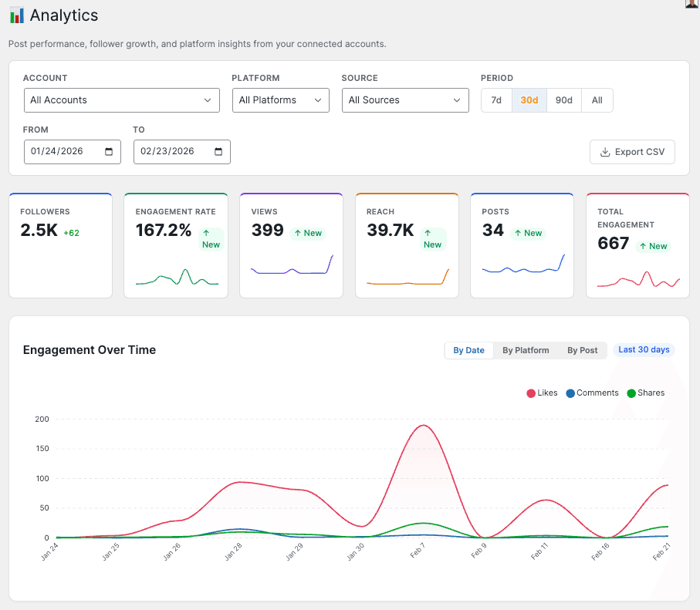Click inside the FROM date input field
Image resolution: width=700 pixels, height=610 pixels.
tap(62, 152)
